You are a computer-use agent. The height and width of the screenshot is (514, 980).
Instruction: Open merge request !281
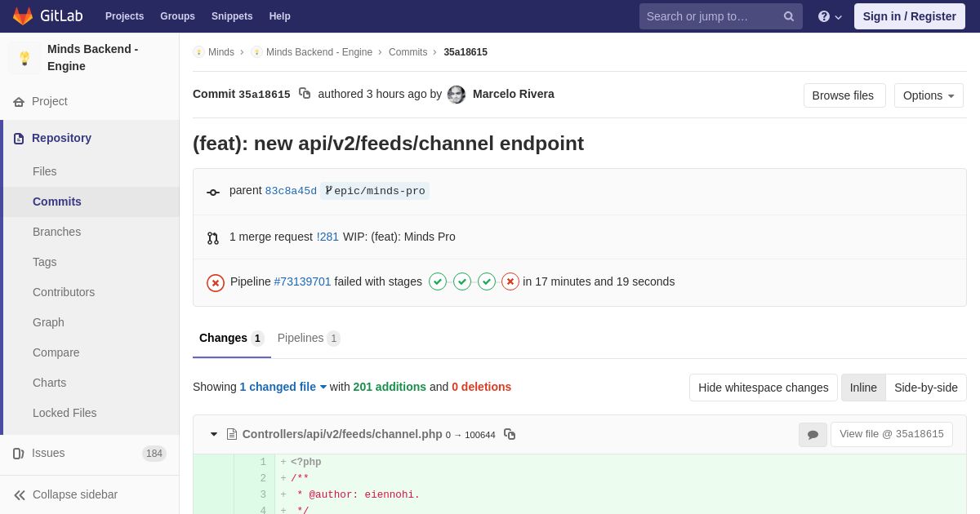[327, 237]
